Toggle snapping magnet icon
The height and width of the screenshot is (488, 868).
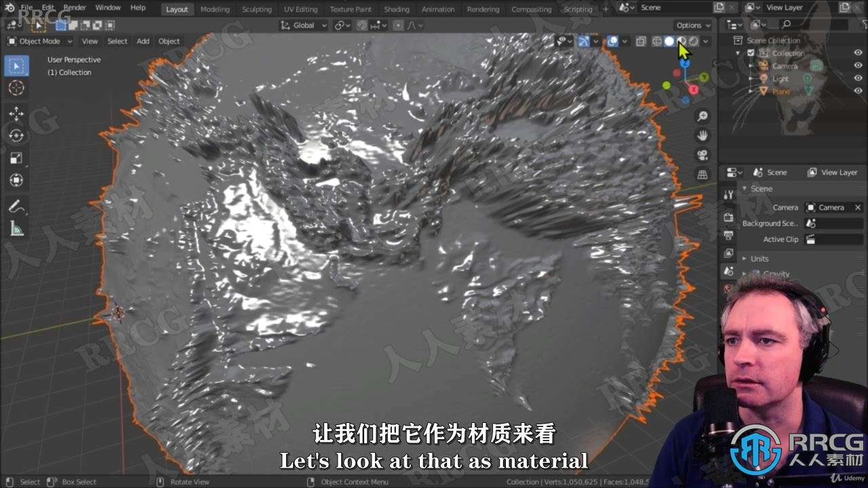click(x=362, y=25)
